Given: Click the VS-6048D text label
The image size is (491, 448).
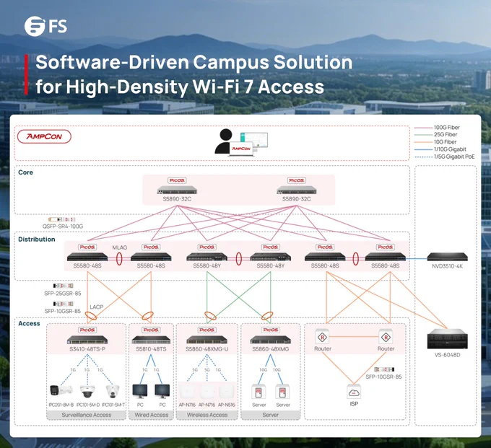Looking at the screenshot, I should click(x=448, y=355).
